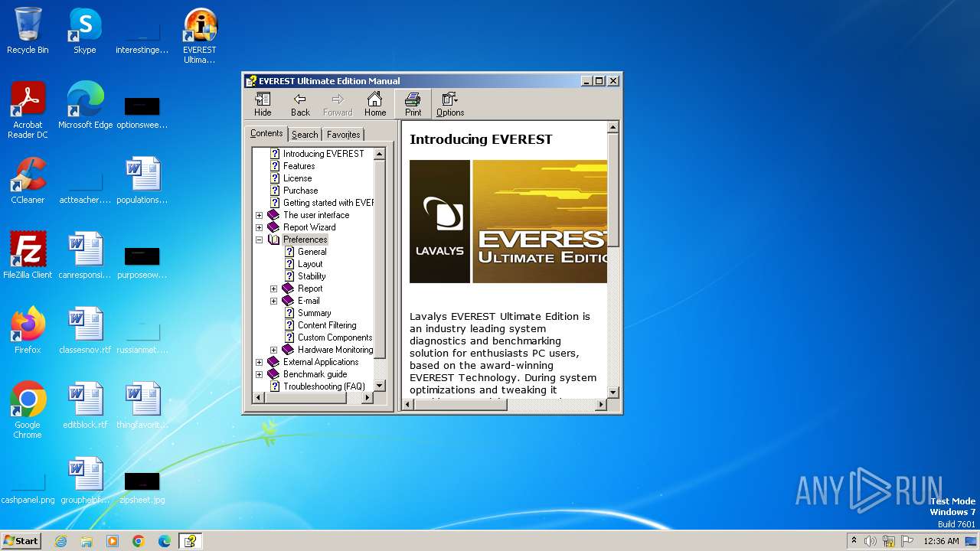Expand the Hardware Monitoring section

click(273, 350)
